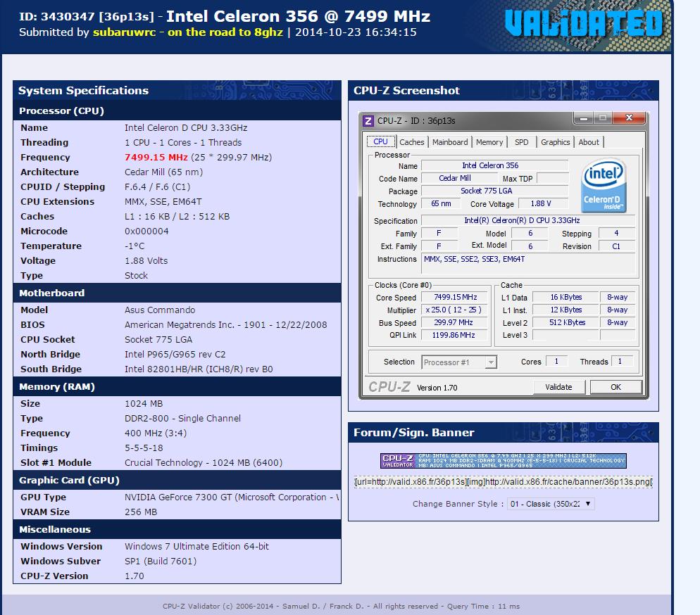This screenshot has width=700, height=615.
Task: Click the Bus Speed 299.97 MHz field
Action: (454, 322)
